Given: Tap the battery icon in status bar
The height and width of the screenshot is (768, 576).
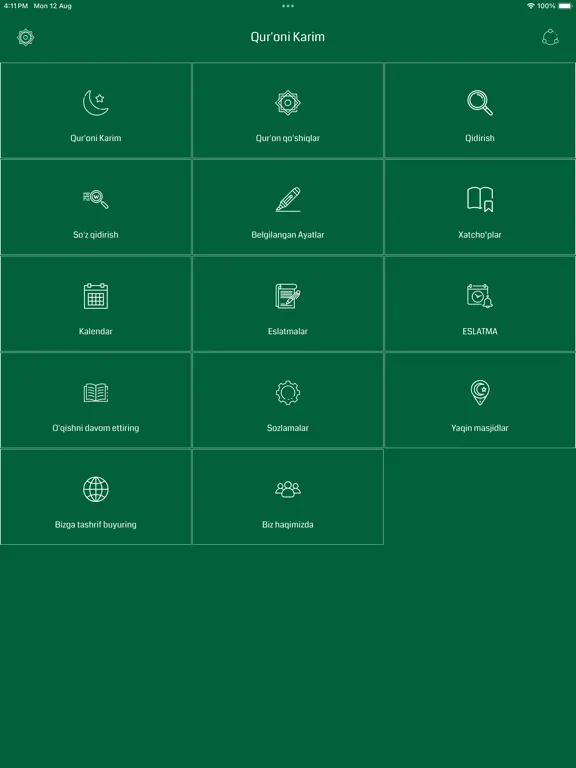Looking at the screenshot, I should pyautogui.click(x=565, y=6).
